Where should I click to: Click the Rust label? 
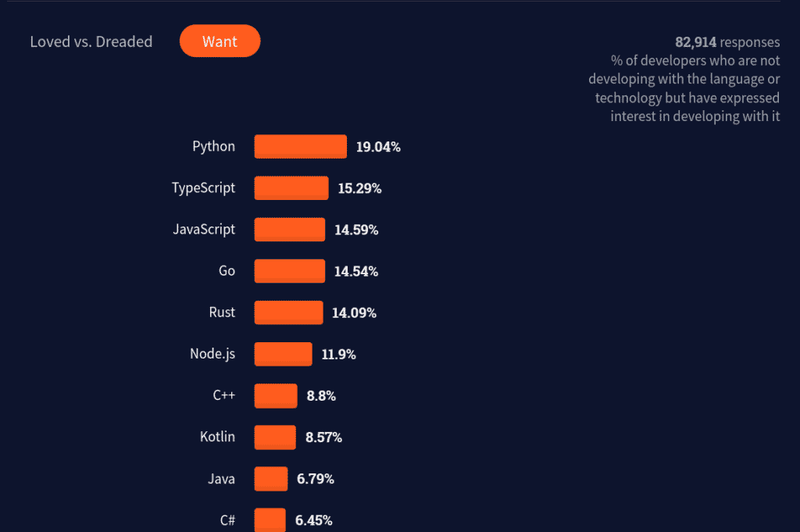(x=222, y=312)
